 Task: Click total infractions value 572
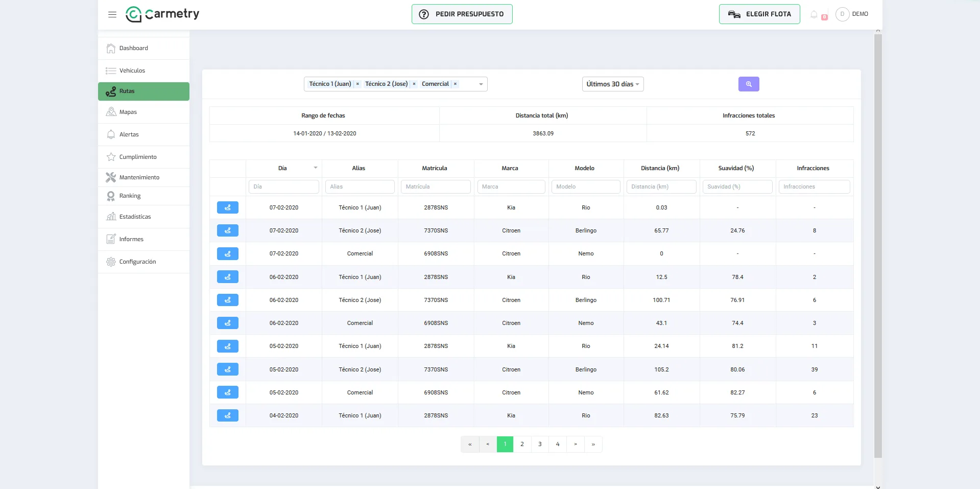coord(750,133)
